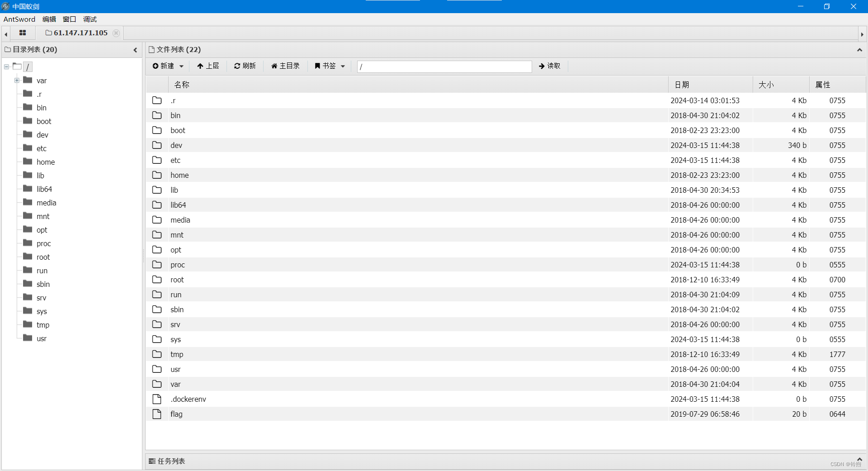
Task: Click the proc folder icon in the file list
Action: pyautogui.click(x=157, y=265)
